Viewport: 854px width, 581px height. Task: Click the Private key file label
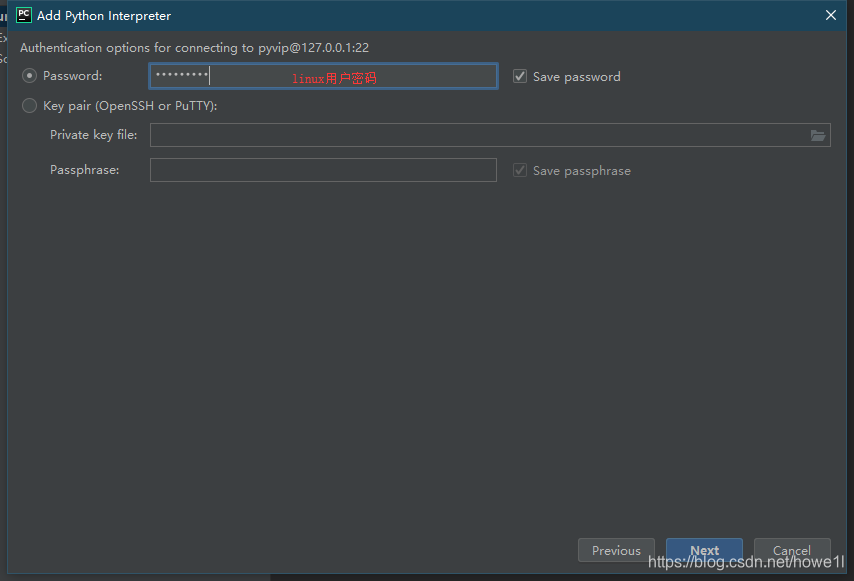point(94,134)
